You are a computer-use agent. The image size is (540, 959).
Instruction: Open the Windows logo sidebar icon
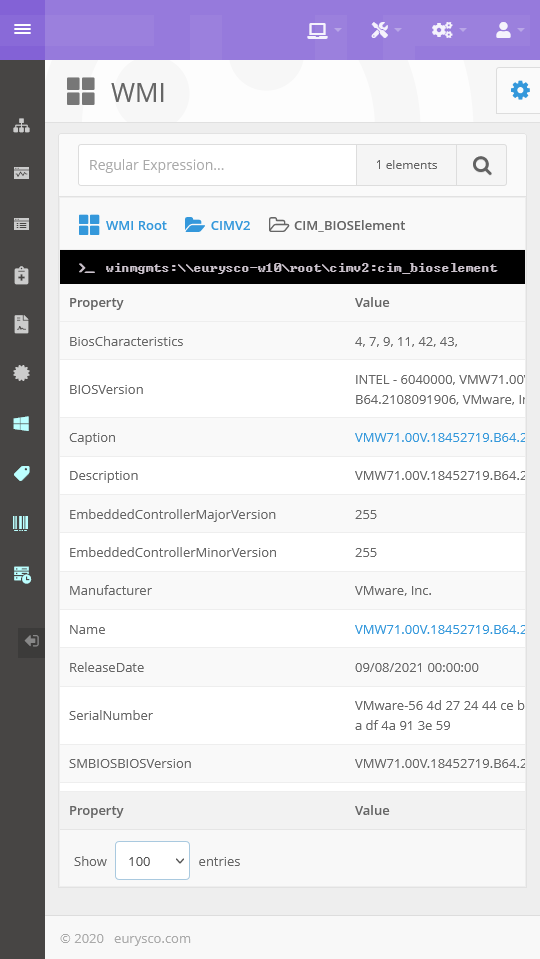[x=22, y=424]
